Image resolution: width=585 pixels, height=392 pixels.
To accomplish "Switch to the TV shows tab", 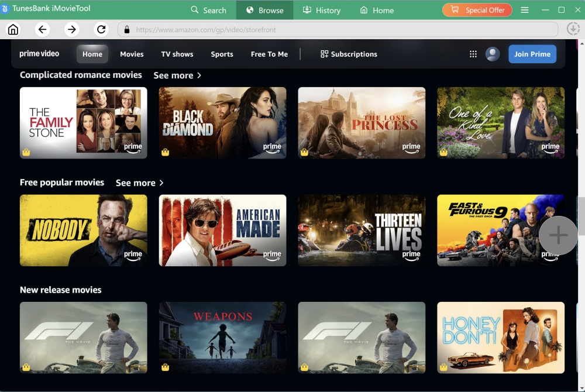I will point(177,54).
